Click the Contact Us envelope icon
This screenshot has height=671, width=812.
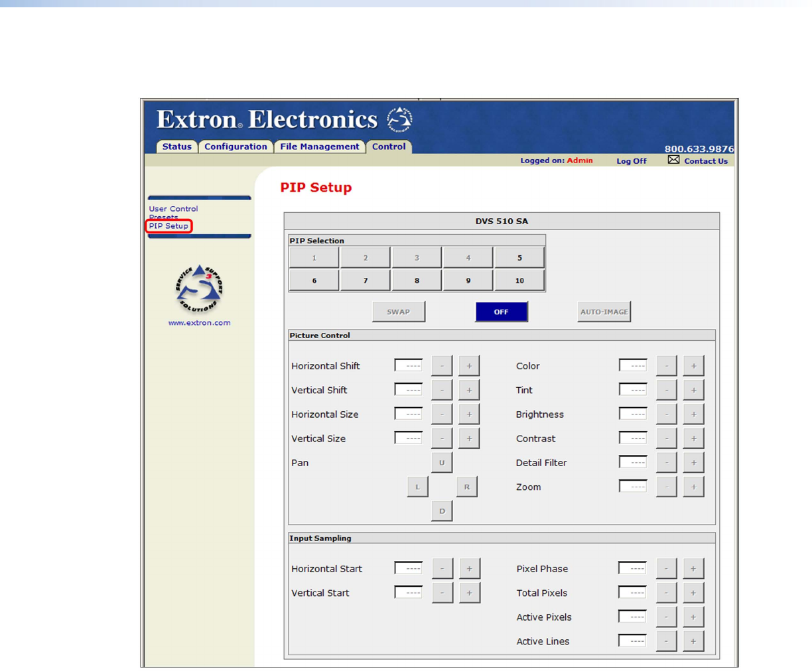tap(673, 160)
